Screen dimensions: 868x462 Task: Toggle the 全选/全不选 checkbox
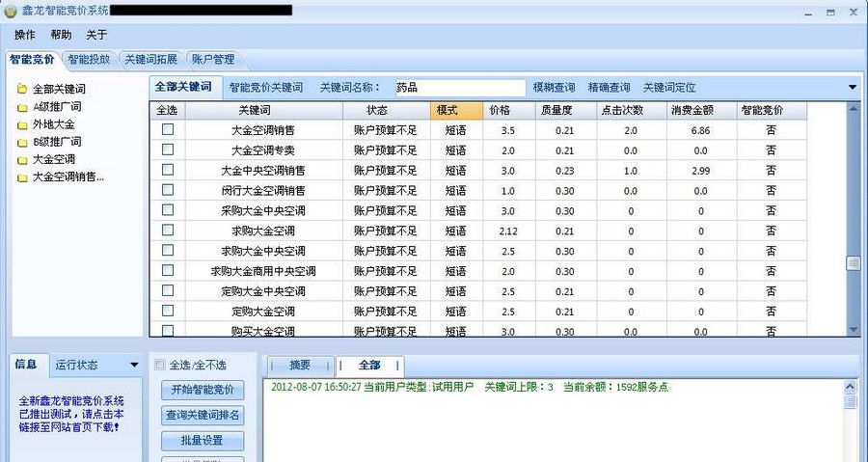tap(160, 365)
